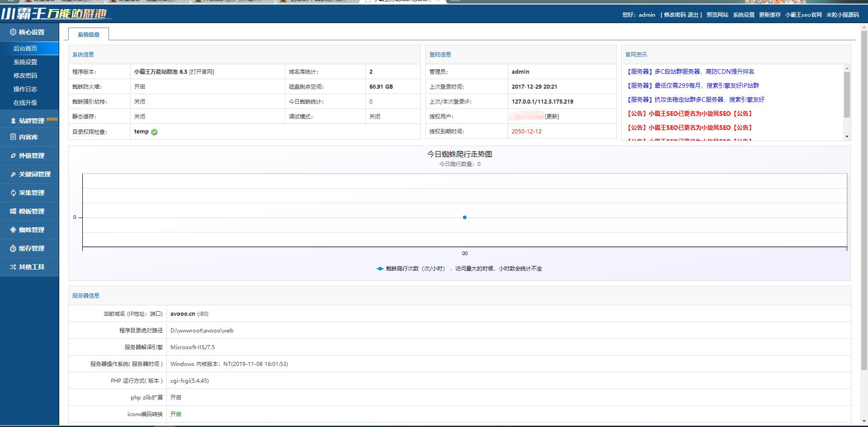Click the 68.91 GB disk space value
The height and width of the screenshot is (427, 868).
tap(381, 87)
